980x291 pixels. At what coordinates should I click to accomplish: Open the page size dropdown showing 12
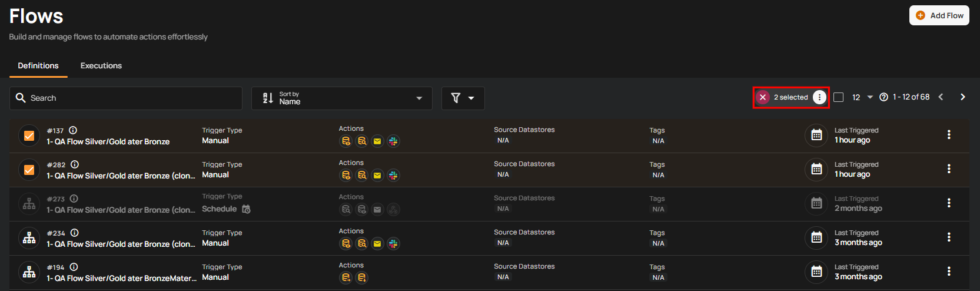[x=862, y=97]
